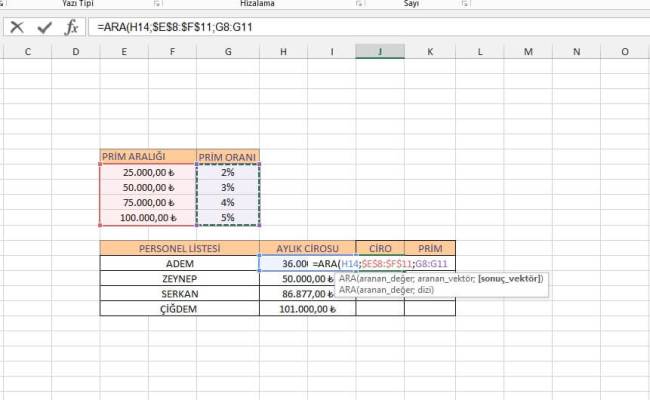Click sonuç_vektör argument in formula tooltip
This screenshot has width=650, height=400.
[x=509, y=279]
